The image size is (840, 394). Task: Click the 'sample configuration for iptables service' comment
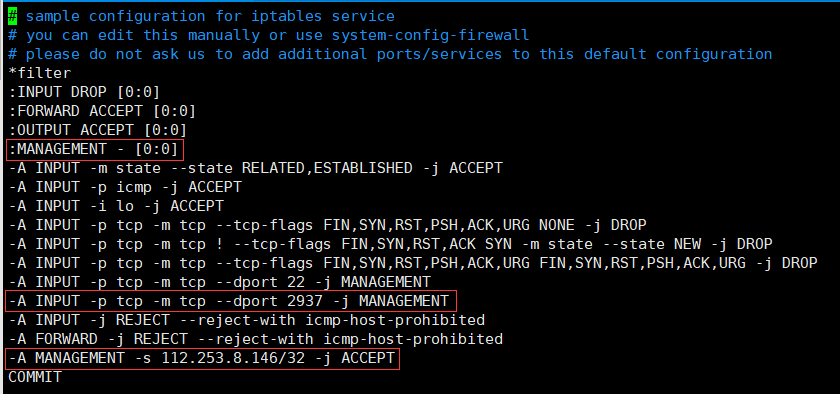(x=210, y=17)
